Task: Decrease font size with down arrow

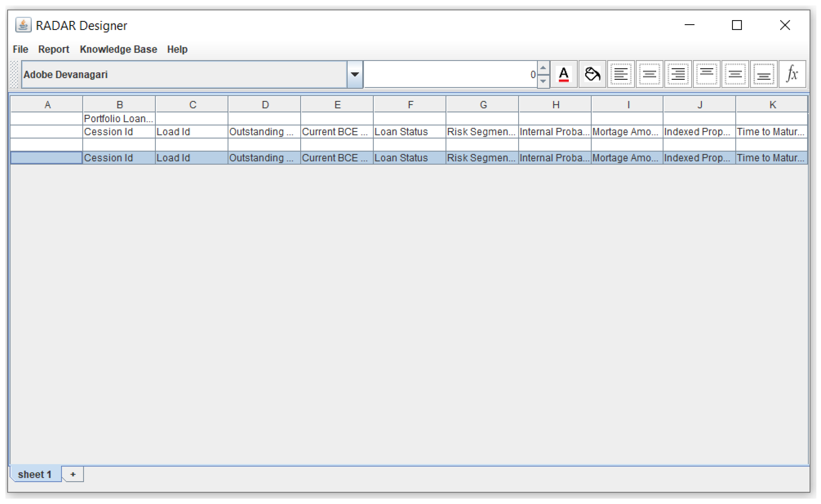Action: click(543, 81)
